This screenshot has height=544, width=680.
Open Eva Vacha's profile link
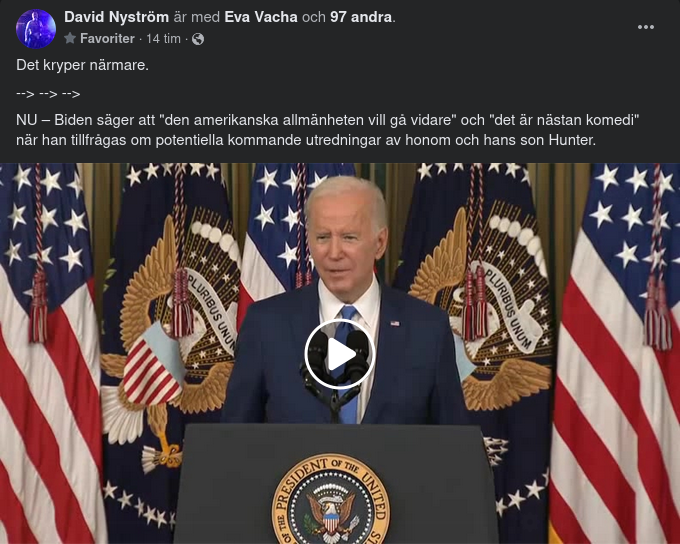pyautogui.click(x=261, y=17)
